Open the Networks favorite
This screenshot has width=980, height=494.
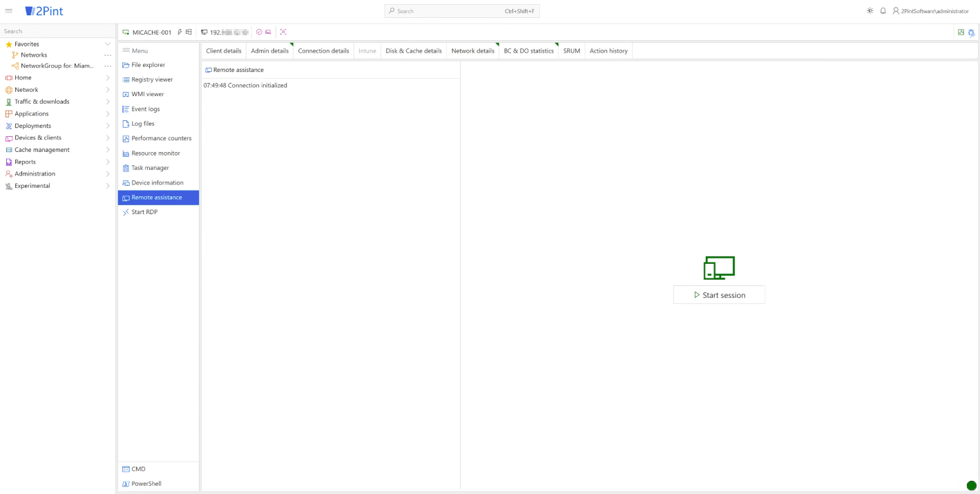click(x=34, y=55)
